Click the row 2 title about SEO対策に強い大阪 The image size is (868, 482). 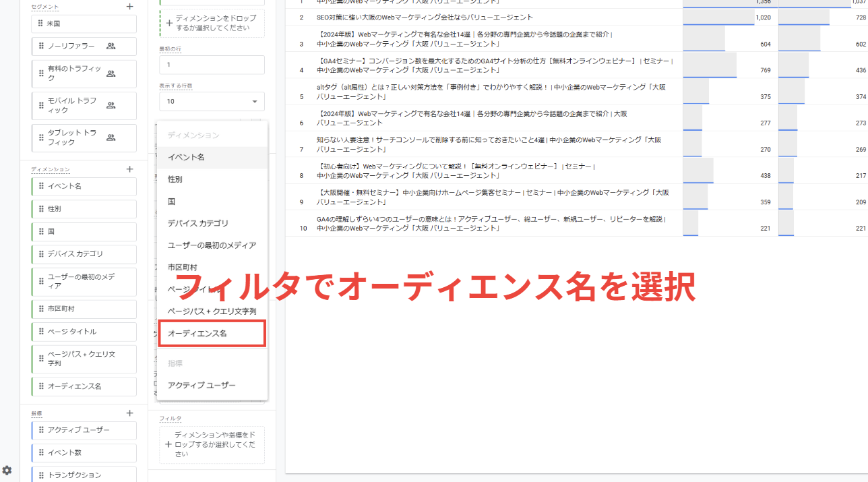tap(425, 18)
